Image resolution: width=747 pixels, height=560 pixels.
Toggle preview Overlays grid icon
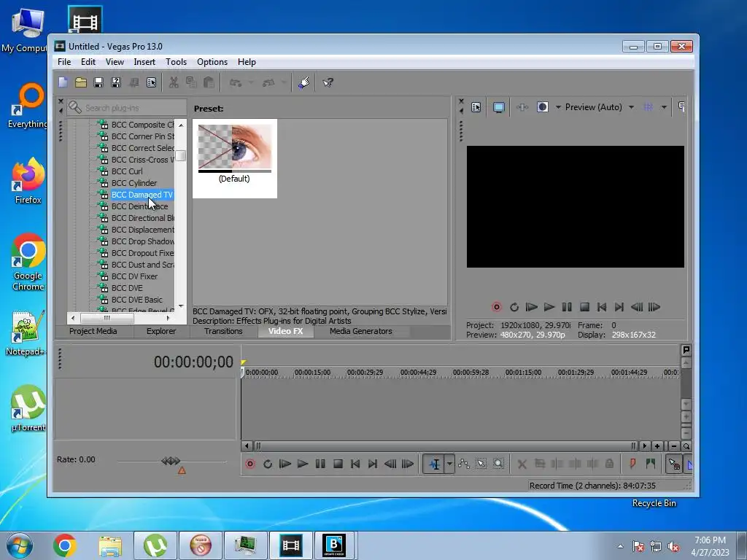[649, 107]
